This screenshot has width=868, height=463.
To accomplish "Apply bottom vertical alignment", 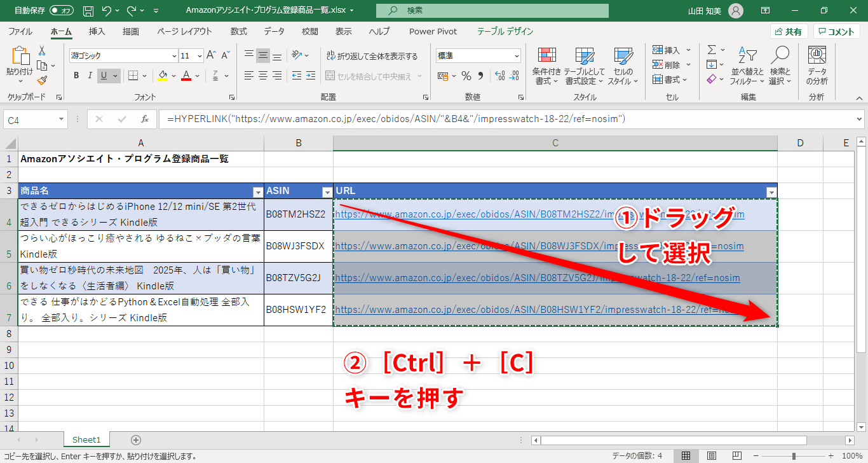I will (277, 55).
